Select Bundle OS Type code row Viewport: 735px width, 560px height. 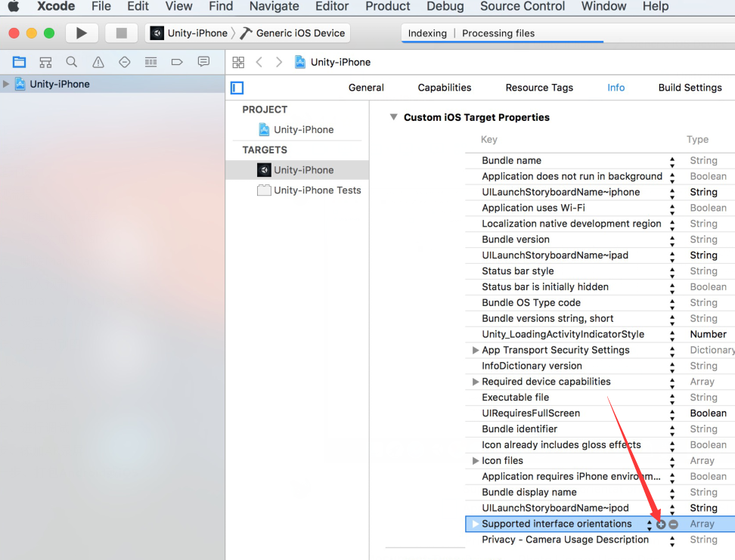tap(600, 303)
